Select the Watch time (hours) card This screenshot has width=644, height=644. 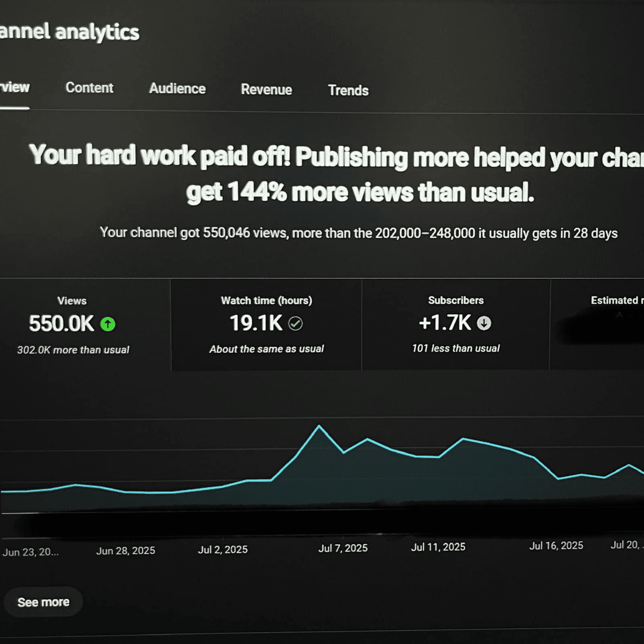coord(266,325)
